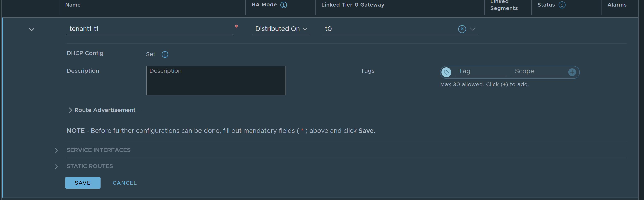Add the tag with plus icon
644x200 pixels.
coord(572,72)
